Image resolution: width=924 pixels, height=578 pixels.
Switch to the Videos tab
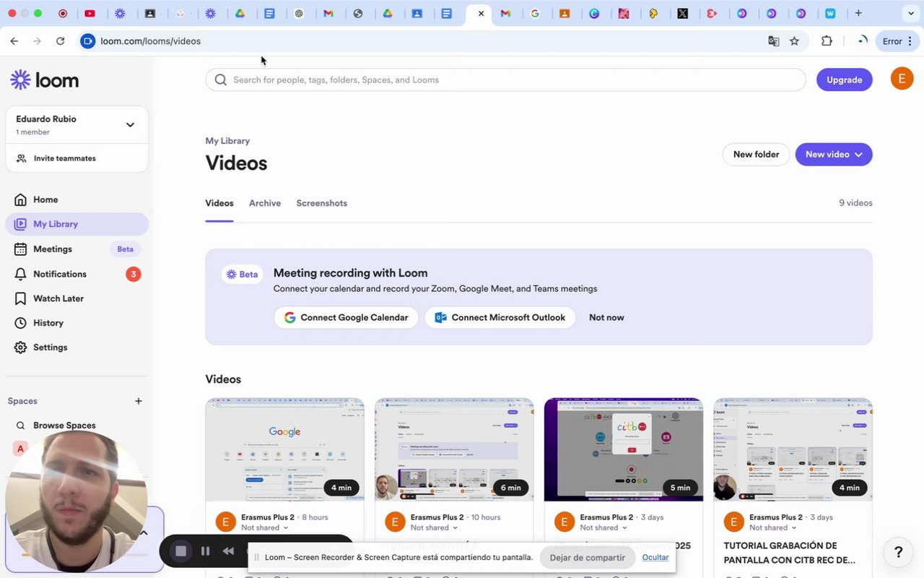pyautogui.click(x=219, y=203)
